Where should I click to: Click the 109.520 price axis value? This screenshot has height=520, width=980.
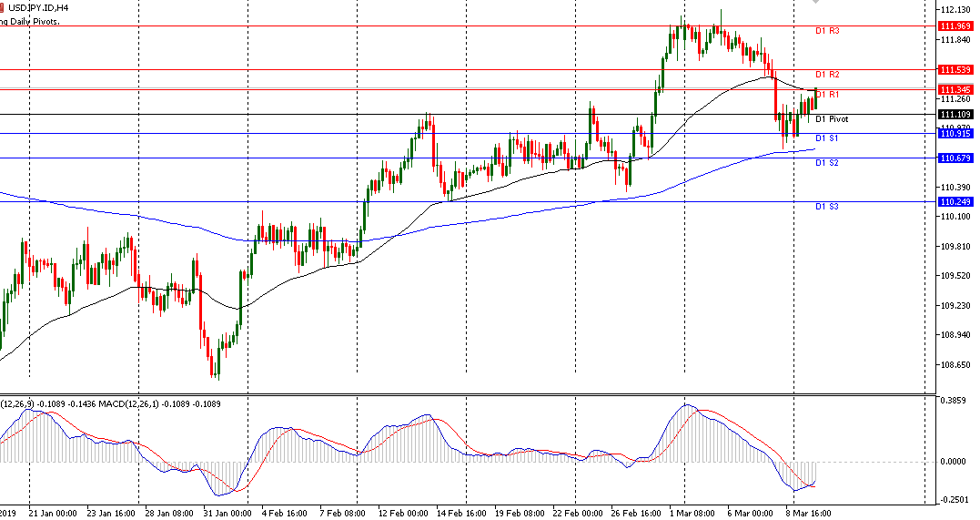pyautogui.click(x=955, y=276)
